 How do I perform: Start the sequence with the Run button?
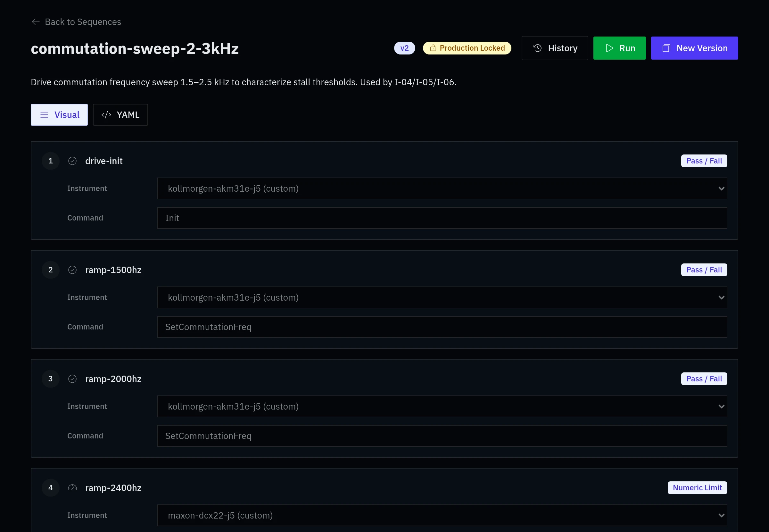click(x=619, y=48)
